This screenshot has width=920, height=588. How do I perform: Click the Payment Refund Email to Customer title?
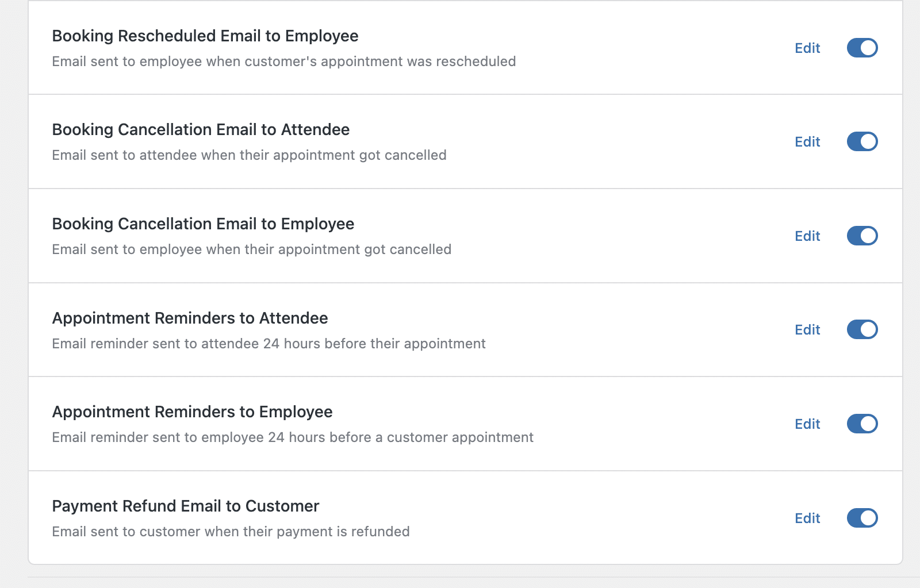[185, 506]
